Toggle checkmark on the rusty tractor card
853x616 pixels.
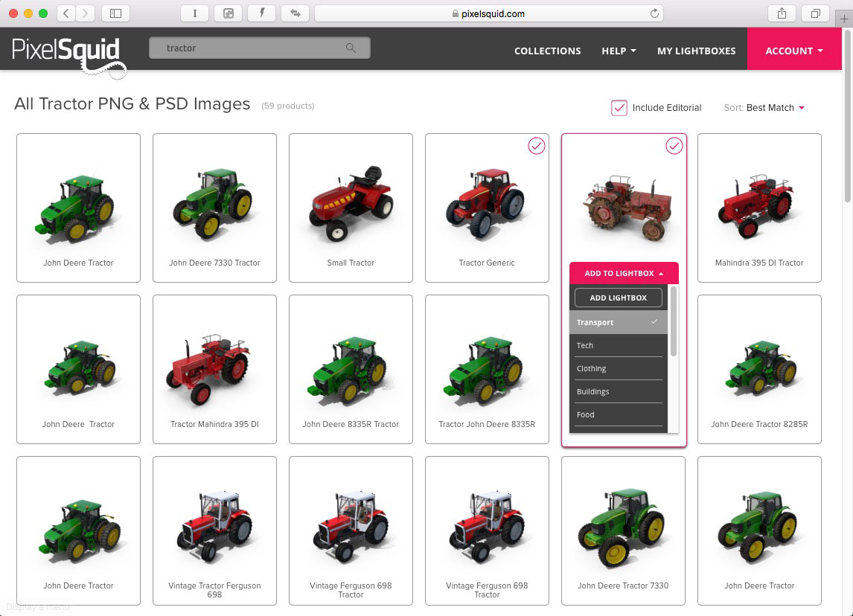click(x=674, y=147)
